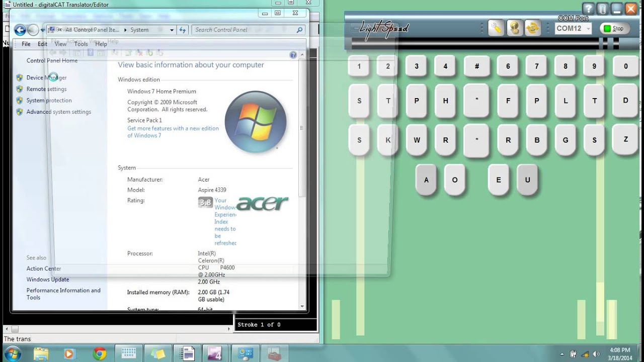Show hidden system tray icons
644x362 pixels.
[x=561, y=353]
